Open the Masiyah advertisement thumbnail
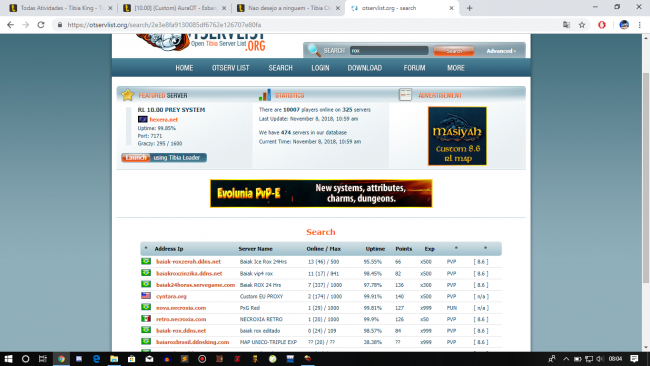Viewport: 650px width, 366px height. point(457,136)
